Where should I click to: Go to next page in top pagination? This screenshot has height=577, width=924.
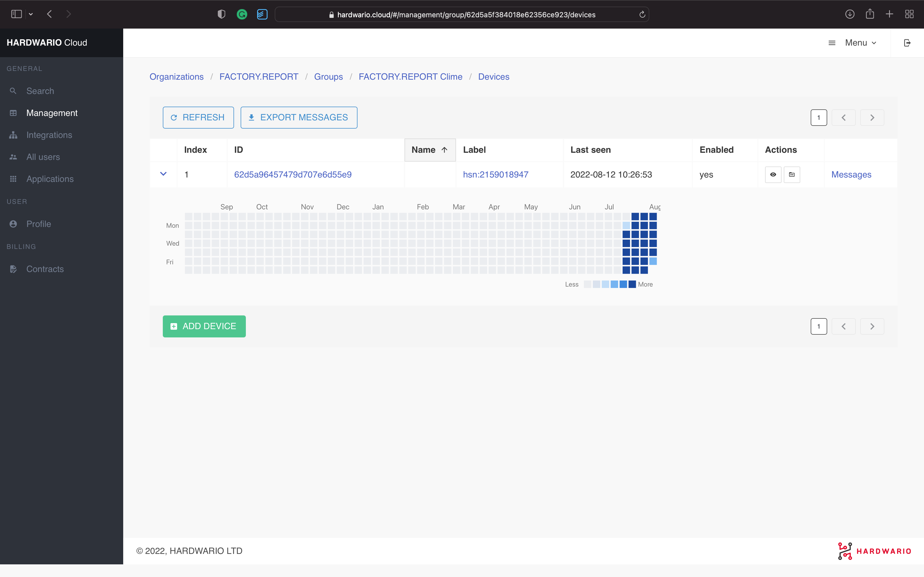[872, 118]
